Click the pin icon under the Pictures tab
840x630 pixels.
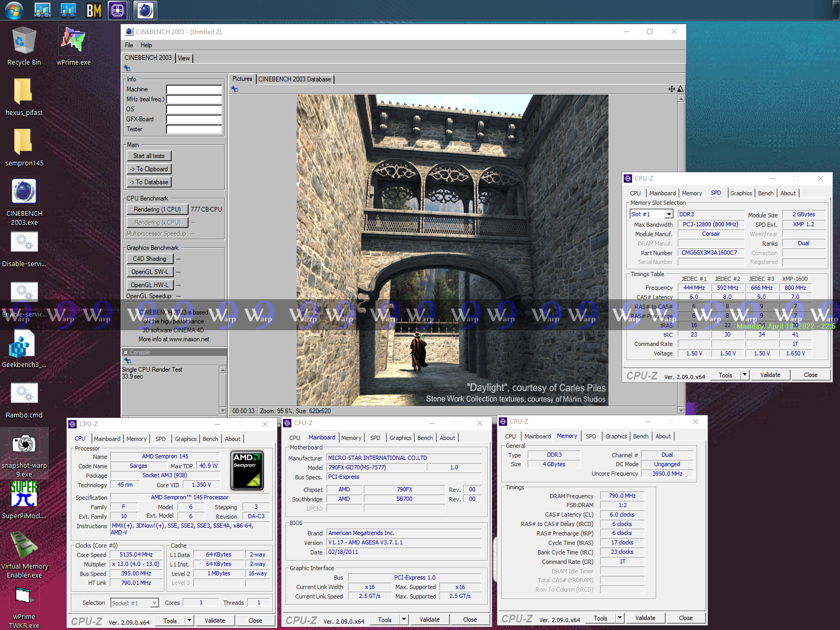[235, 89]
